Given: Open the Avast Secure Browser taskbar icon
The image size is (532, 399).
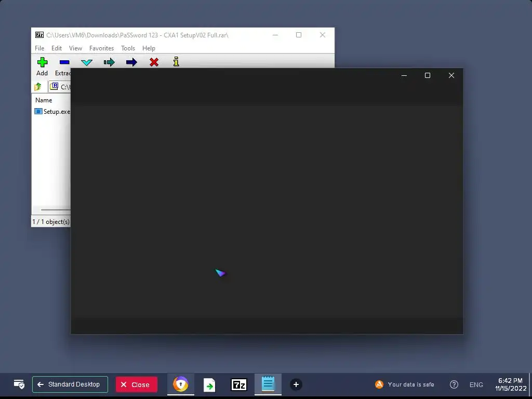Looking at the screenshot, I should click(180, 384).
